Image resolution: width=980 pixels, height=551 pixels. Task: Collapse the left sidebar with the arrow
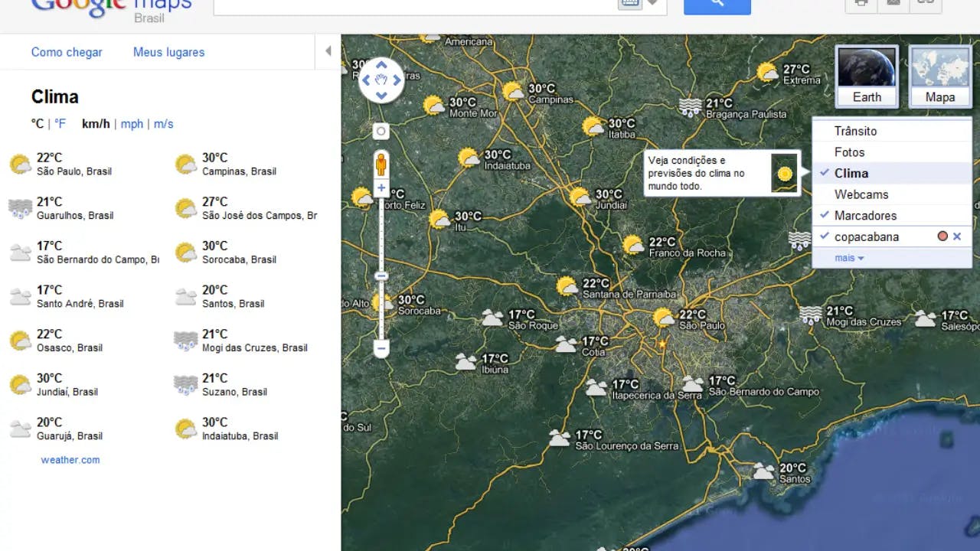click(x=328, y=51)
